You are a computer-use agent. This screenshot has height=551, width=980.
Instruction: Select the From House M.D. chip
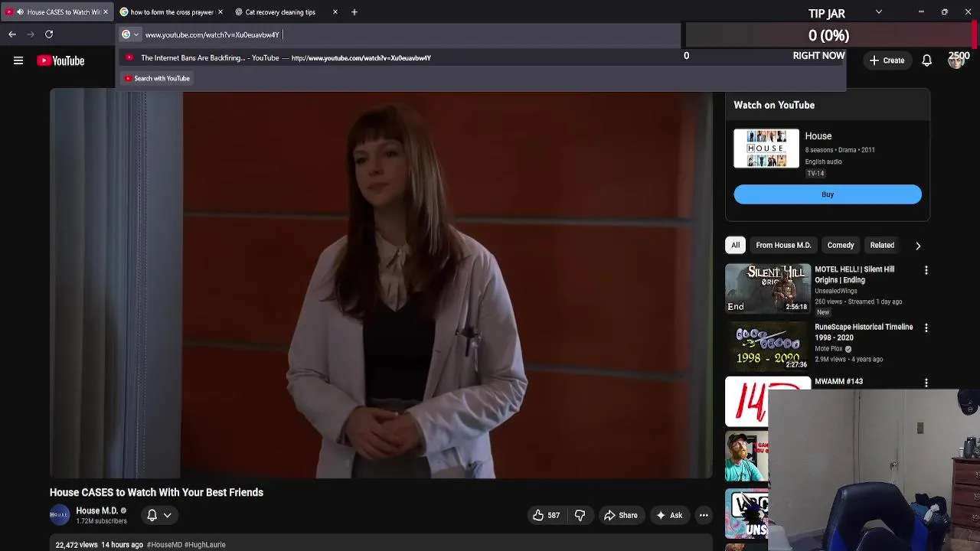[x=783, y=245]
